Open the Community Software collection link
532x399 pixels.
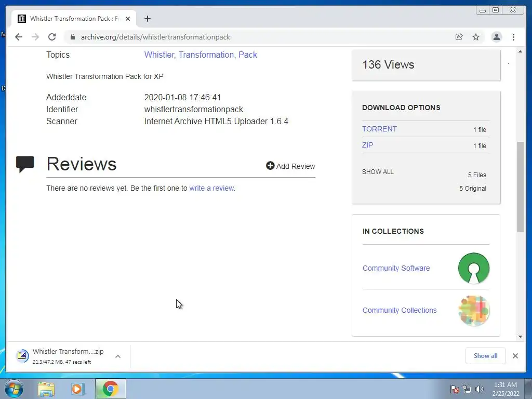click(x=396, y=268)
